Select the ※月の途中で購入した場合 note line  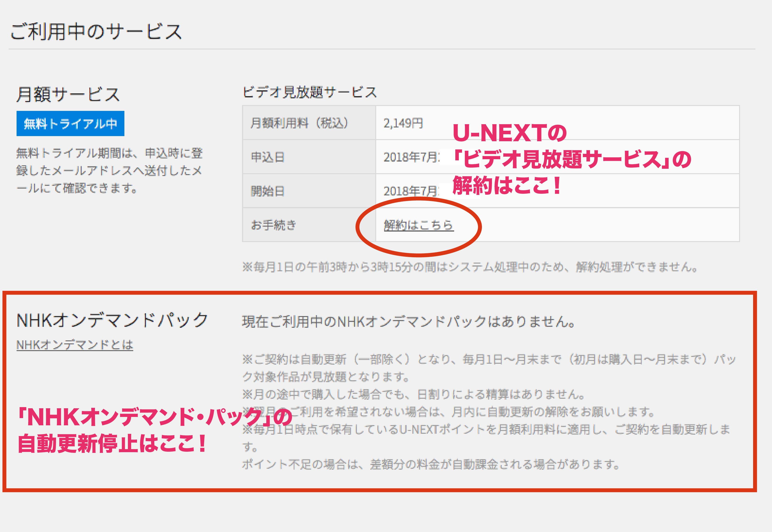[x=414, y=394]
